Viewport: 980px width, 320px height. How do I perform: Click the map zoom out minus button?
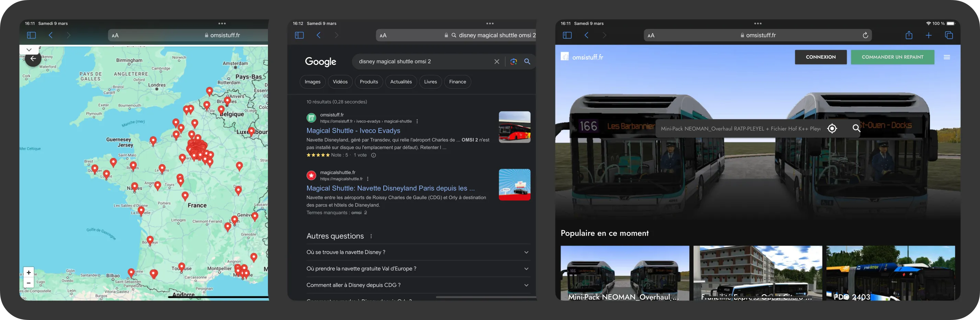pos(29,283)
